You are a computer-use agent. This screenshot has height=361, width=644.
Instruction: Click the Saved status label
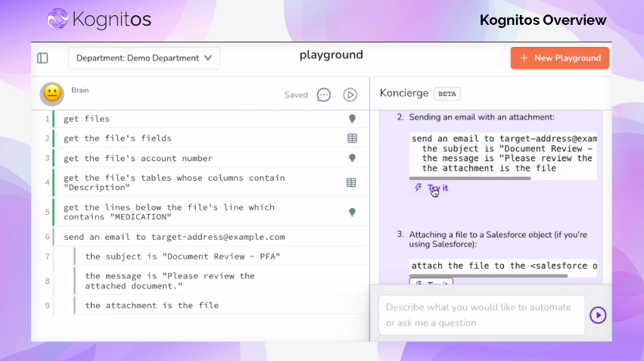(x=296, y=95)
